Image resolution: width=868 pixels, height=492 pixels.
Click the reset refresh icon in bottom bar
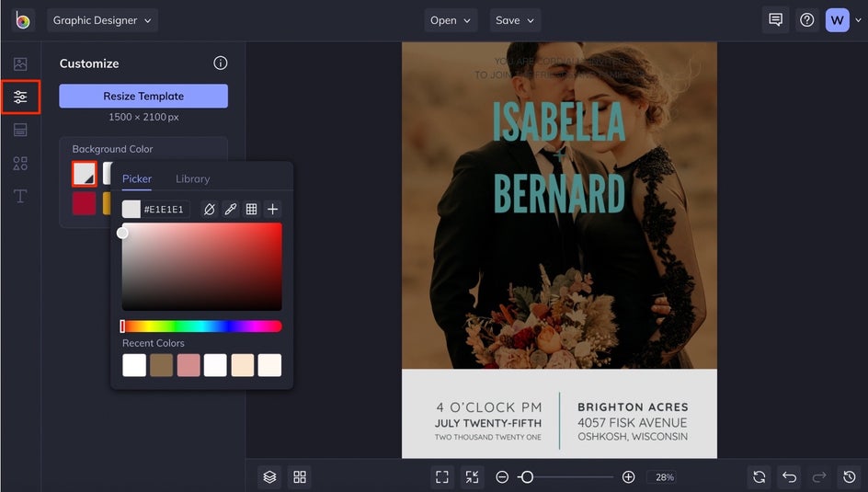point(759,477)
